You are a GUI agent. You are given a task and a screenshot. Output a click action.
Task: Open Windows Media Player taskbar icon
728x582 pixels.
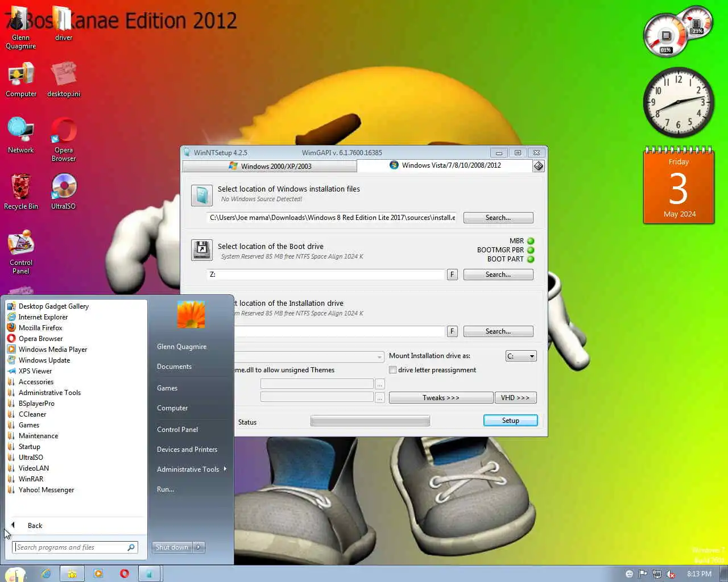(98, 574)
